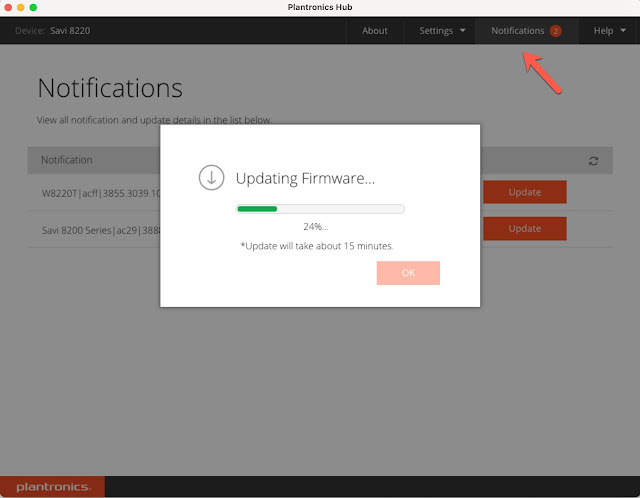Viewport: 640px width, 498px height.
Task: Open the About tab
Action: 375,31
